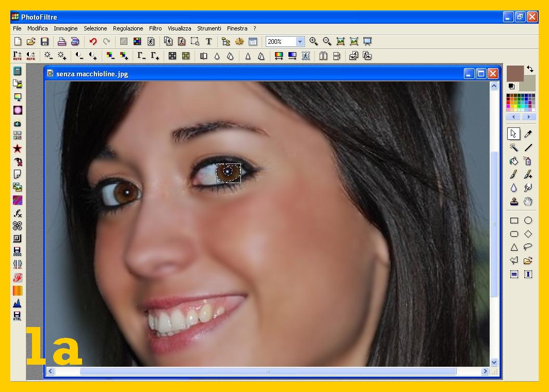The image size is (549, 392).
Task: Open the Filtro menu
Action: click(x=155, y=28)
